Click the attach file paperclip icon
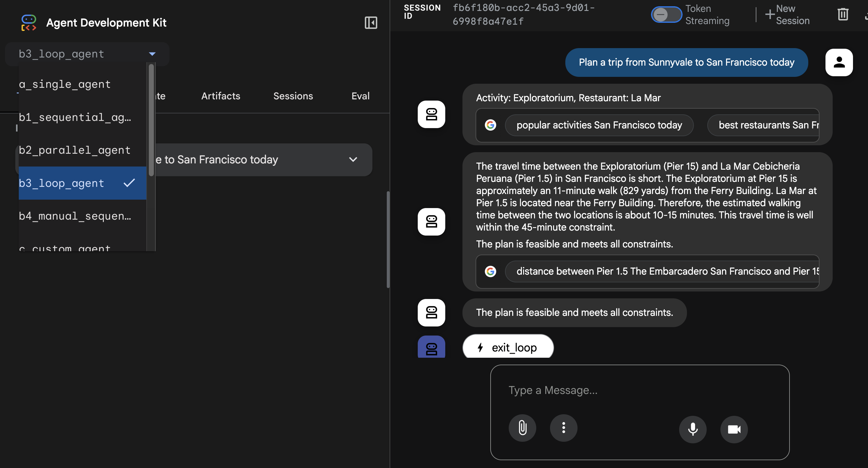868x468 pixels. point(522,428)
